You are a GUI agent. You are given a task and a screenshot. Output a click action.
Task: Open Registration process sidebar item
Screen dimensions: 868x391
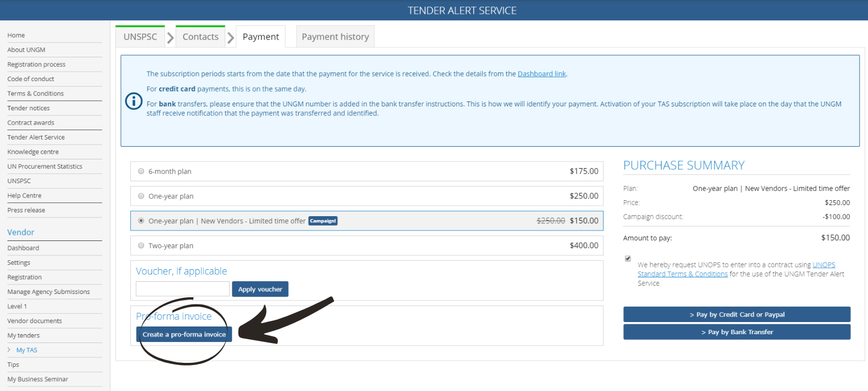click(36, 65)
